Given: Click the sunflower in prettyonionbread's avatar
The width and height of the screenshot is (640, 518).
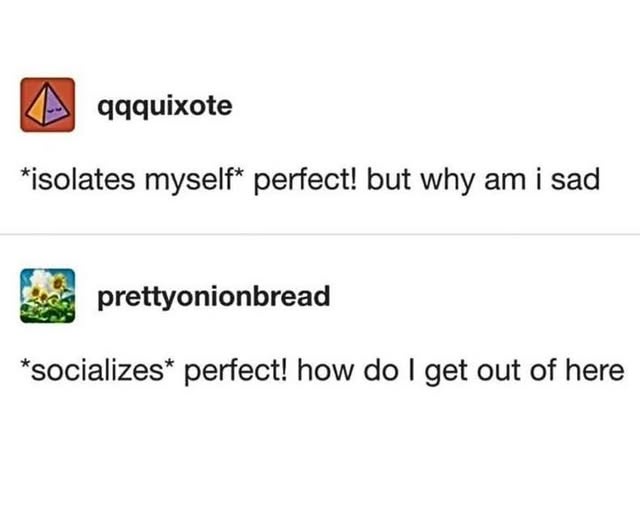Looking at the screenshot, I should click(x=59, y=282).
